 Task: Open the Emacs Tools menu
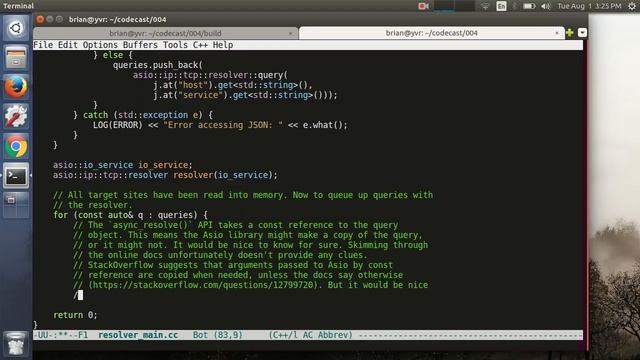point(176,45)
